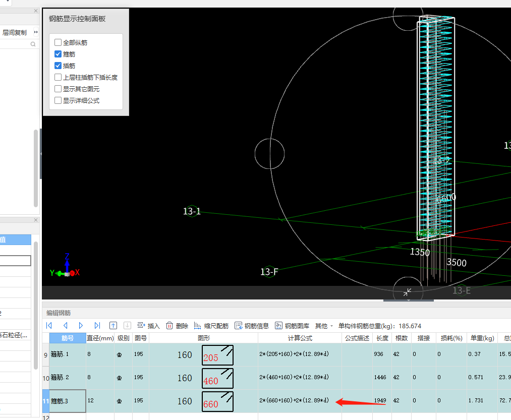Uncheck 箍筋 checkbox
Viewport: 511px width, 420px height.
tap(58, 54)
